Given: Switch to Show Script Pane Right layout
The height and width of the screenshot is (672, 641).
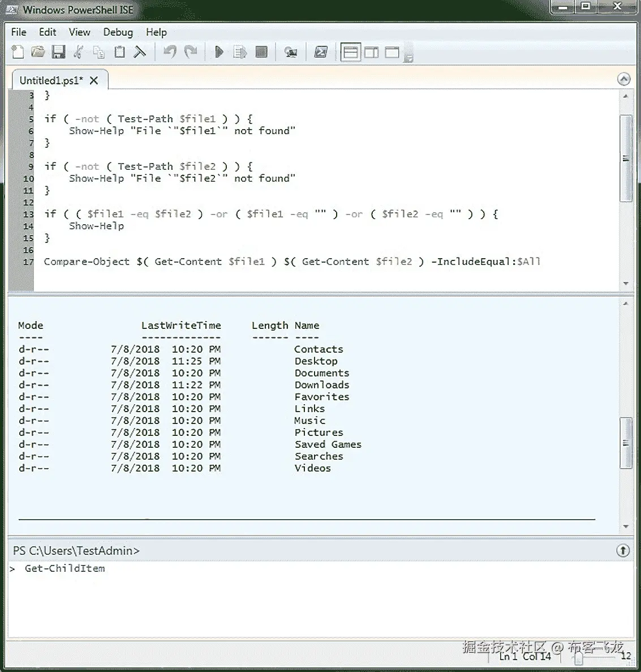Looking at the screenshot, I should pos(371,52).
